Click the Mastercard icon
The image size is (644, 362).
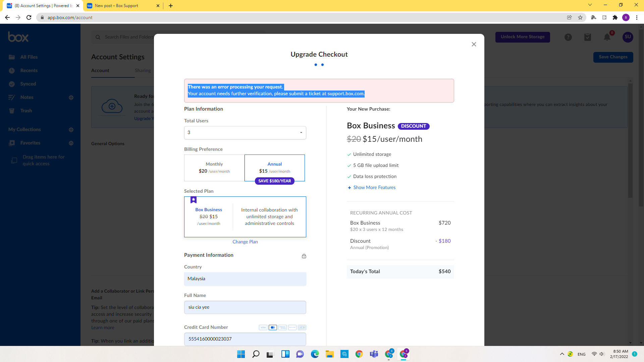[273, 327]
